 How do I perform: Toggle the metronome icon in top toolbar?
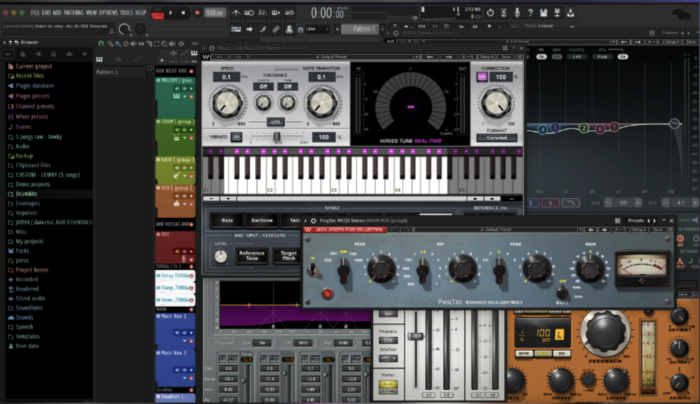(x=236, y=13)
